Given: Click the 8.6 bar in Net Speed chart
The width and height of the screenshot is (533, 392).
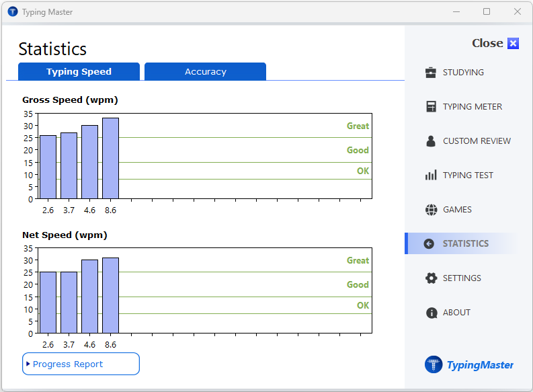Looking at the screenshot, I should point(110,295).
